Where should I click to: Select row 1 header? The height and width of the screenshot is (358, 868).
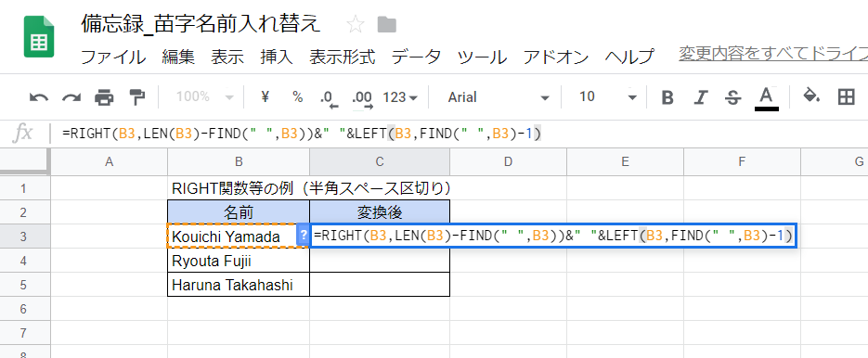(24, 188)
